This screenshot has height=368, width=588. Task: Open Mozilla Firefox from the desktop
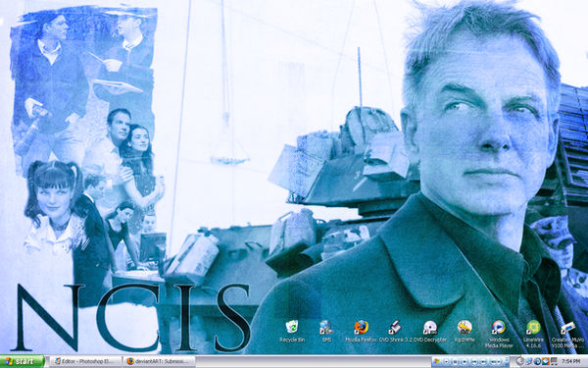(x=361, y=331)
